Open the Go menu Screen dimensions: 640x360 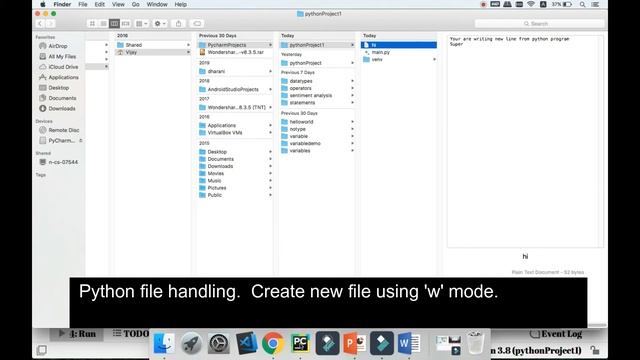pos(136,4)
